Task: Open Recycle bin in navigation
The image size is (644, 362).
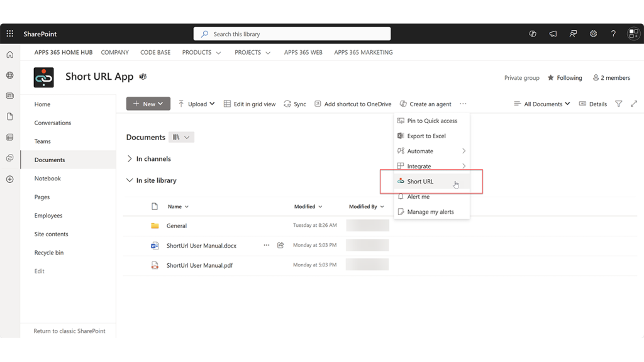Action: (x=49, y=253)
